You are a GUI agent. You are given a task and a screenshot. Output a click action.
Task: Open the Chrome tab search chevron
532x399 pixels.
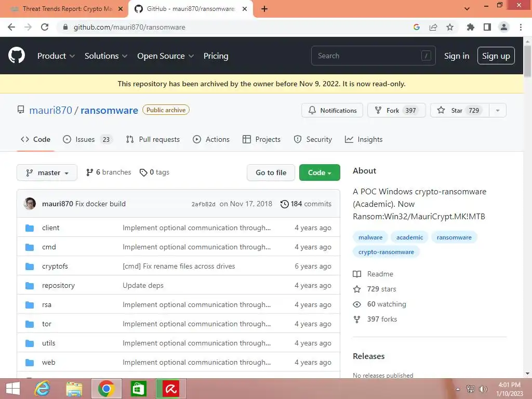pos(467,9)
